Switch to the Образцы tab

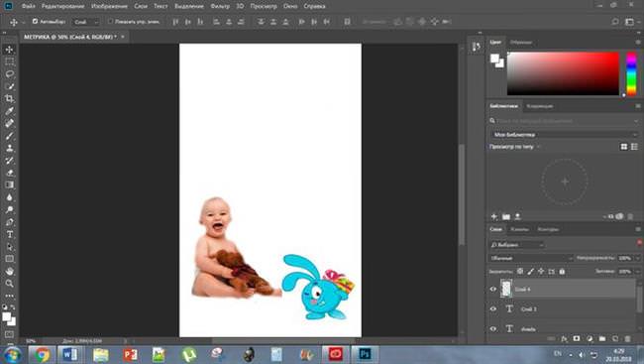pos(521,42)
